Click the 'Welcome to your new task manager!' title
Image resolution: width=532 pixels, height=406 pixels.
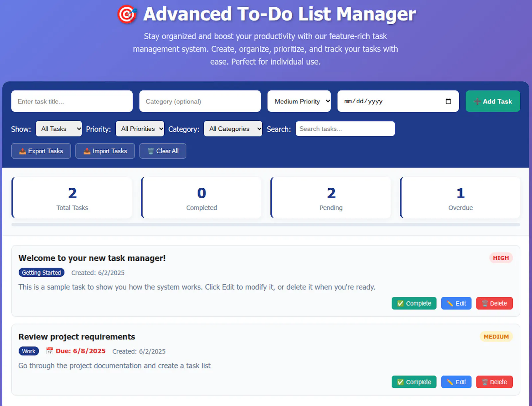tap(92, 258)
